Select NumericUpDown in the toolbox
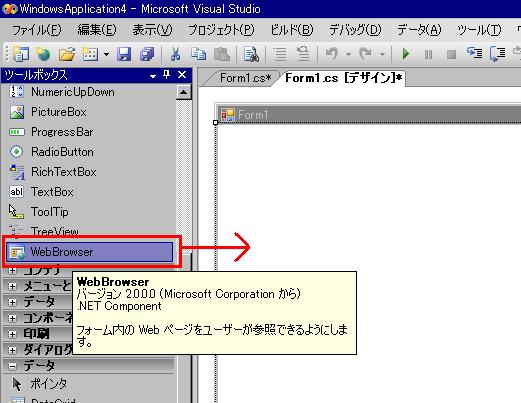Image resolution: width=521 pixels, height=403 pixels. tap(88, 92)
